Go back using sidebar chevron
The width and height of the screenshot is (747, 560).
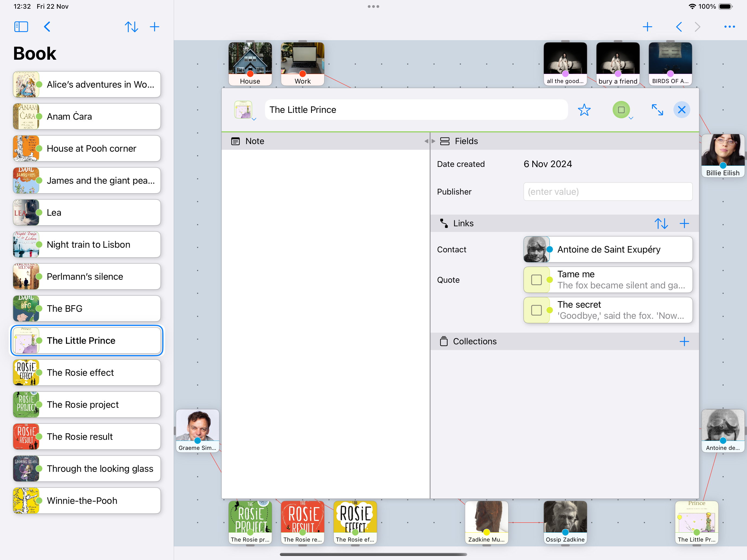click(47, 27)
